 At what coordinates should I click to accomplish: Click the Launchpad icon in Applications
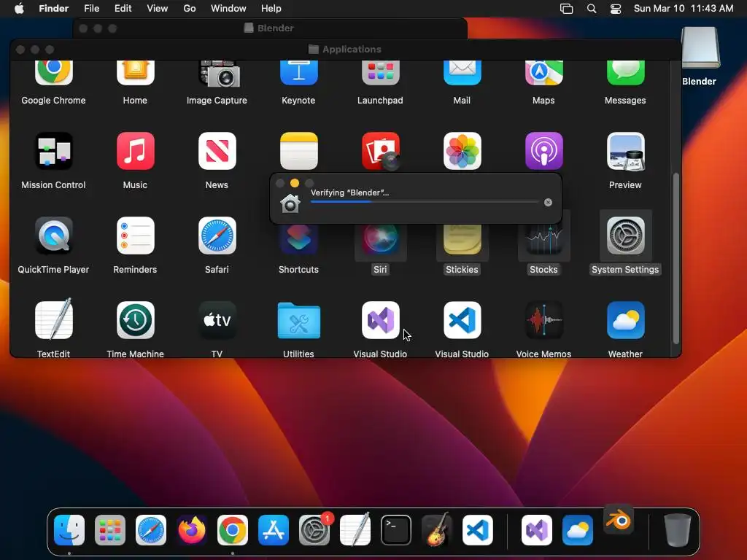pyautogui.click(x=380, y=73)
